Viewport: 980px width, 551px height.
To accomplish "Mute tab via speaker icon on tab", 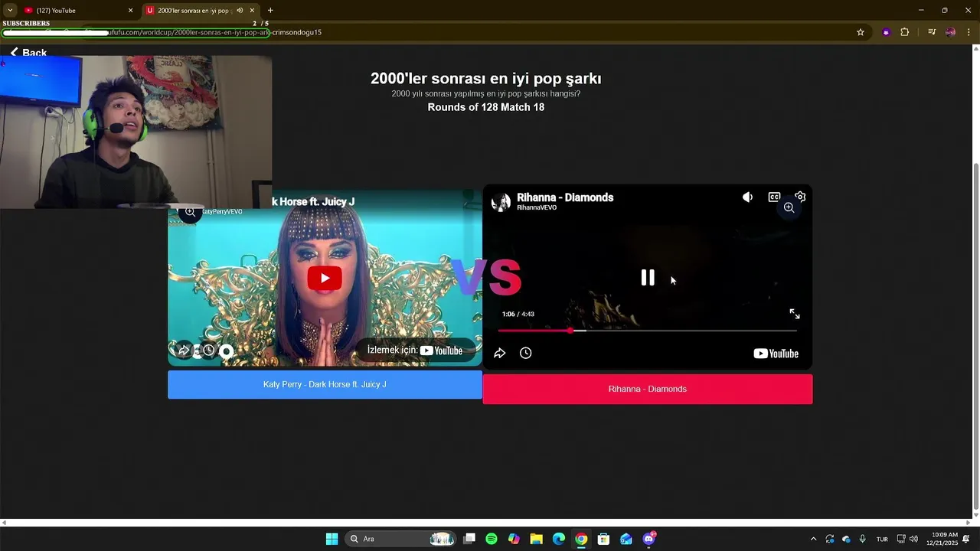I will click(240, 11).
